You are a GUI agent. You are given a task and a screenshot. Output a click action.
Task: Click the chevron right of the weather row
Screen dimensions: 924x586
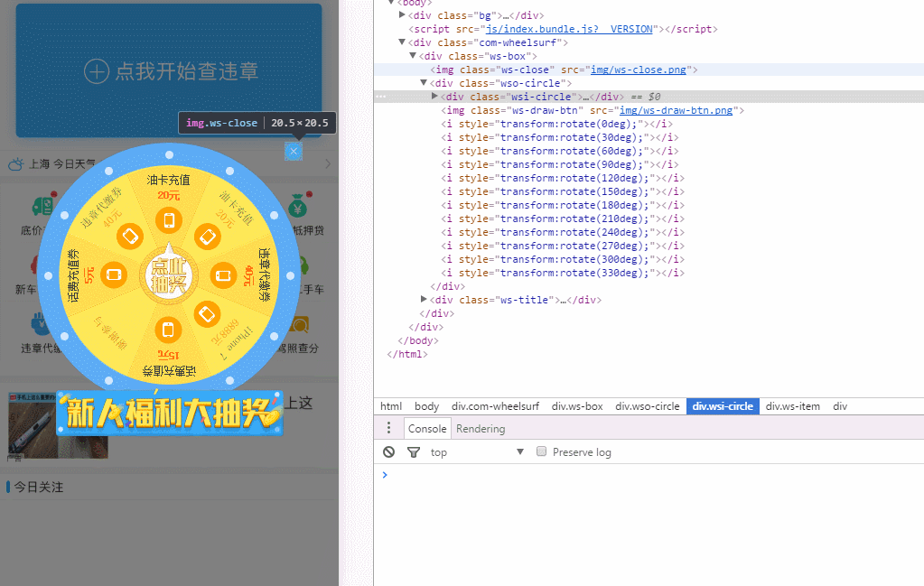(x=328, y=163)
